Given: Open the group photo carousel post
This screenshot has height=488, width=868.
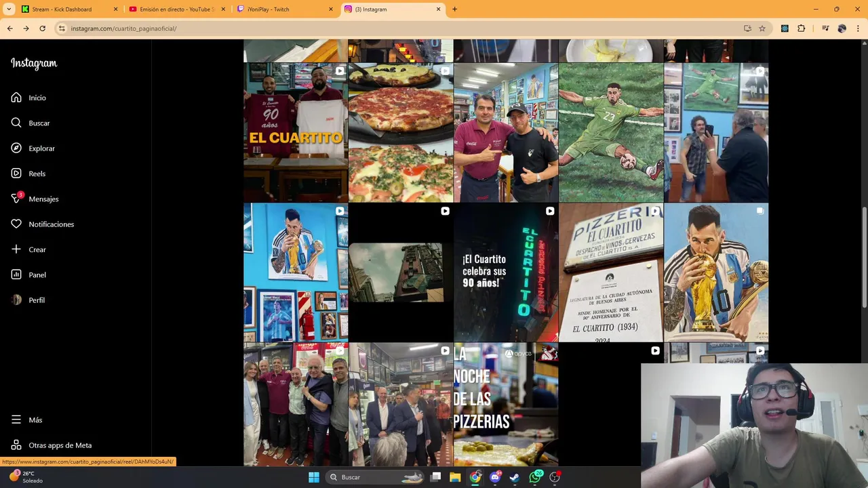Looking at the screenshot, I should click(x=296, y=405).
